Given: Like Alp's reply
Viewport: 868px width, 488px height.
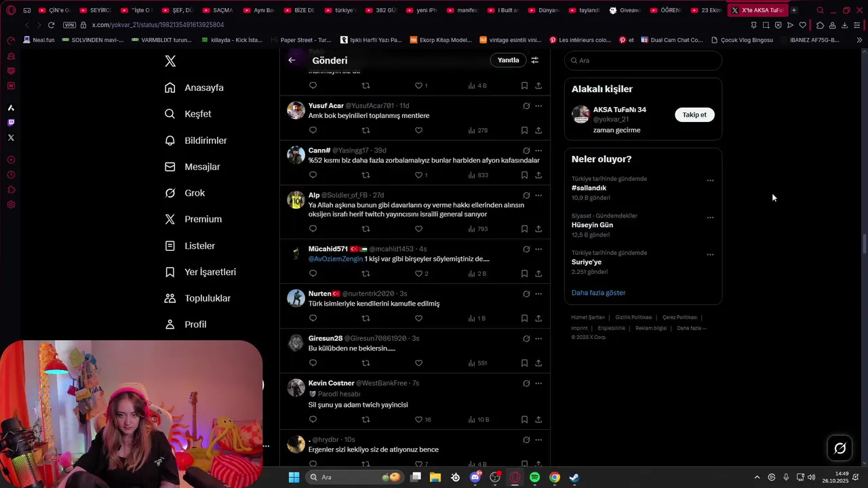Looking at the screenshot, I should (418, 229).
